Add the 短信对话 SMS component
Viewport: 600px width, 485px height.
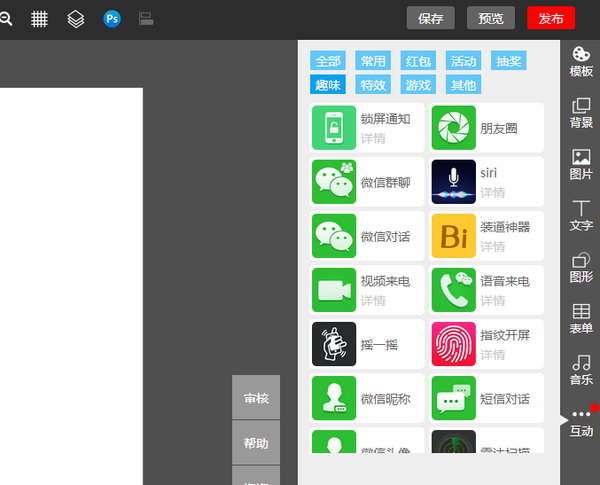486,398
